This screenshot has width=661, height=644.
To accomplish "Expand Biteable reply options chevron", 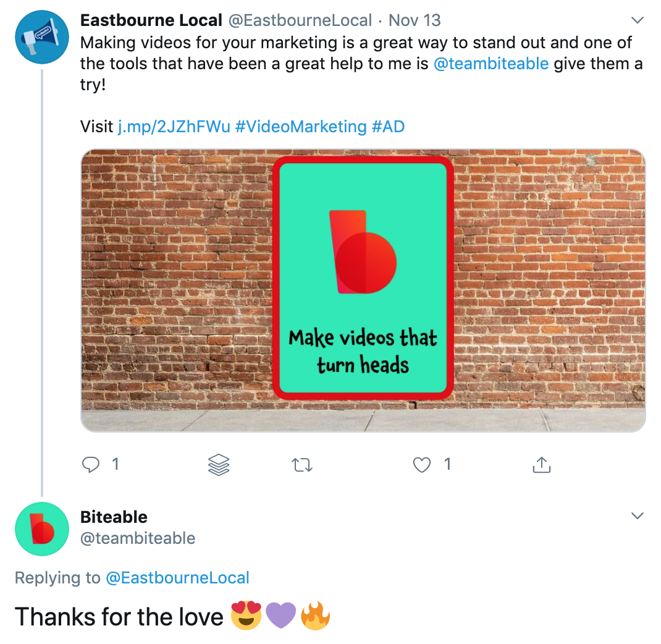I will [x=638, y=516].
